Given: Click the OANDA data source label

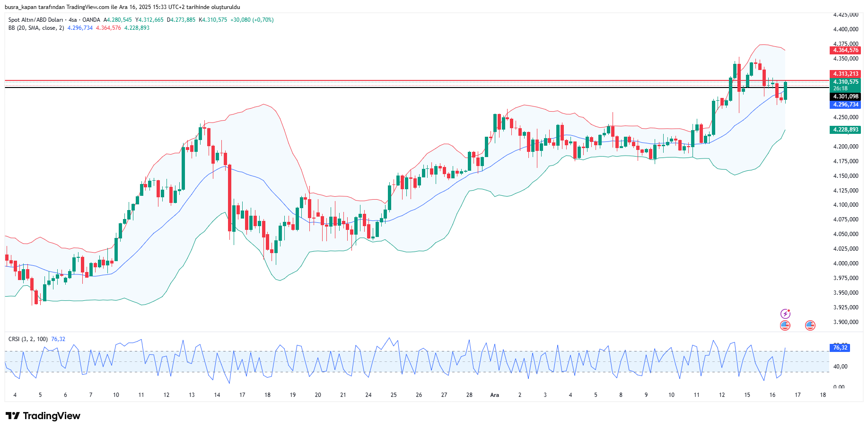Looking at the screenshot, I should pos(91,20).
